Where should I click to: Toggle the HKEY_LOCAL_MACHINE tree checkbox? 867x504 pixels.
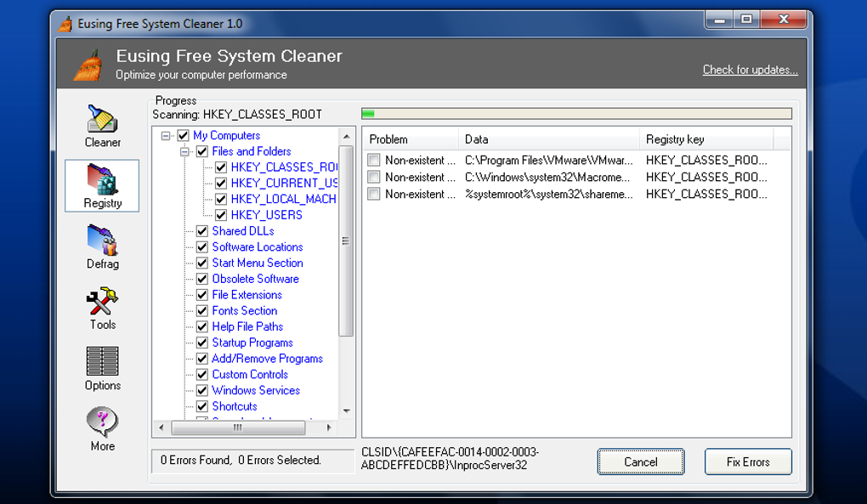[x=221, y=199]
